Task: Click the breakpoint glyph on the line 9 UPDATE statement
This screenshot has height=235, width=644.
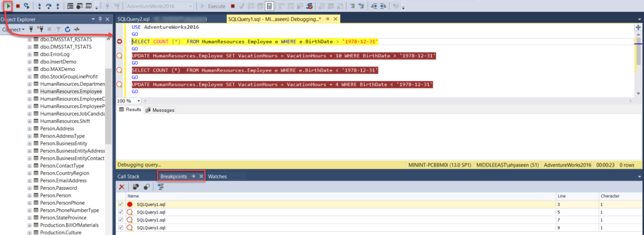Action: coord(120,84)
